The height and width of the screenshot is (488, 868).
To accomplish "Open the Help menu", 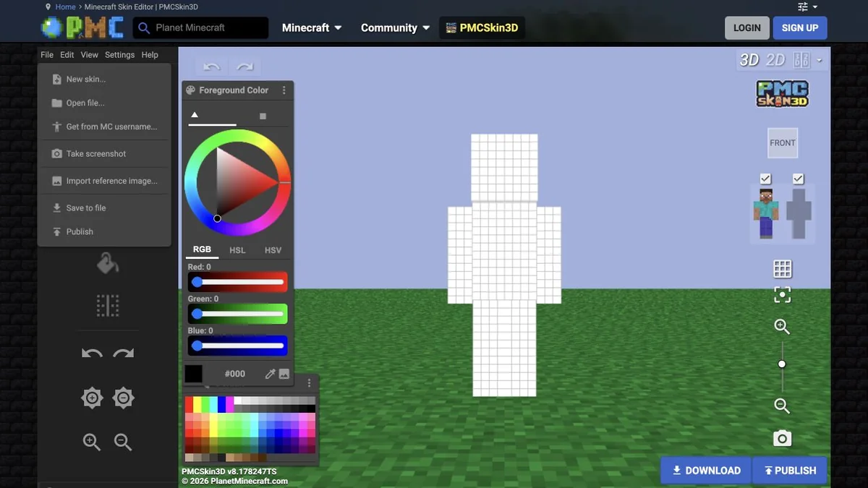I will click(150, 55).
